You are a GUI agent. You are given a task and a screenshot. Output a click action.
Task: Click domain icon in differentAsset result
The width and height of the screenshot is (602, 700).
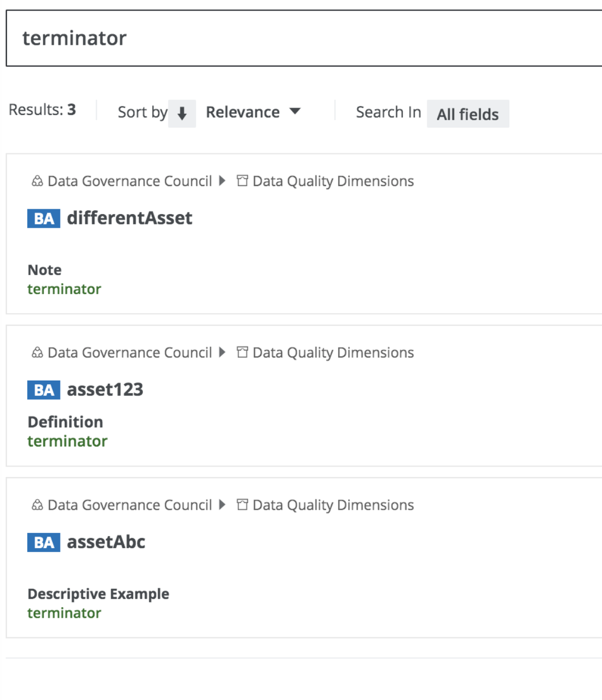[x=242, y=181]
